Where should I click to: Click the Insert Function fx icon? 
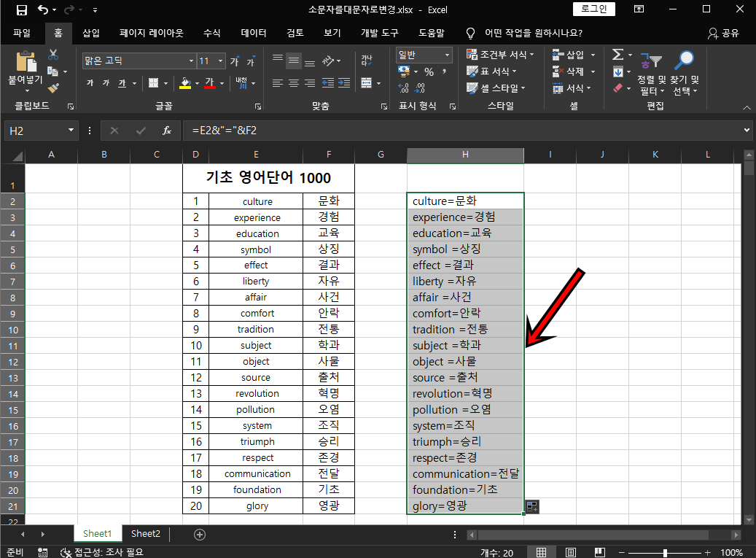(167, 131)
